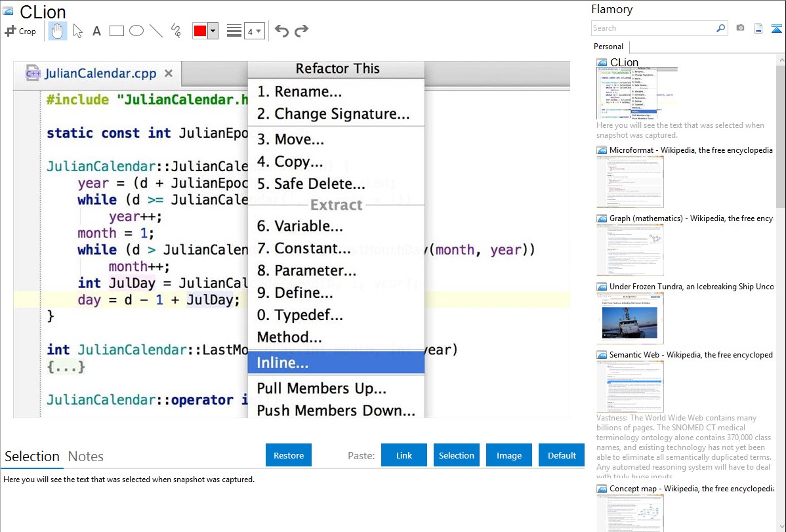Choose Change Signature... in the menu
The width and height of the screenshot is (786, 532).
tap(336, 114)
